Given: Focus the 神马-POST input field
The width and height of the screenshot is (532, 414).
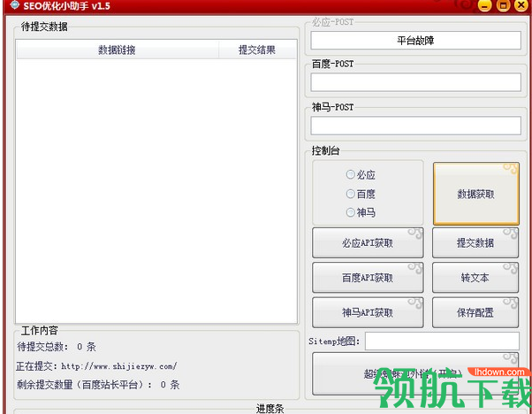Looking at the screenshot, I should [415, 126].
